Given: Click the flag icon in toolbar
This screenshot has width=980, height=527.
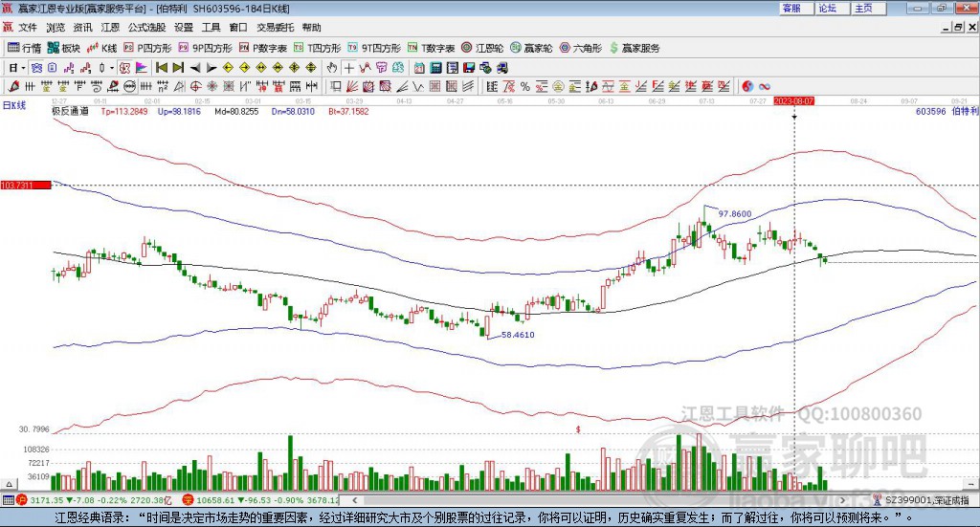Looking at the screenshot, I should 142,68.
